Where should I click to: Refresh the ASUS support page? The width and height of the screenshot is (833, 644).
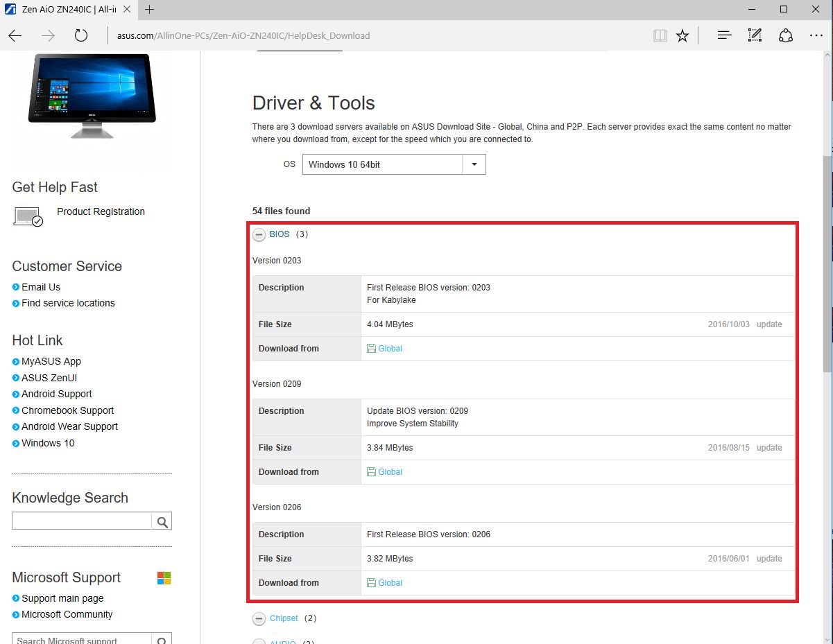81,36
